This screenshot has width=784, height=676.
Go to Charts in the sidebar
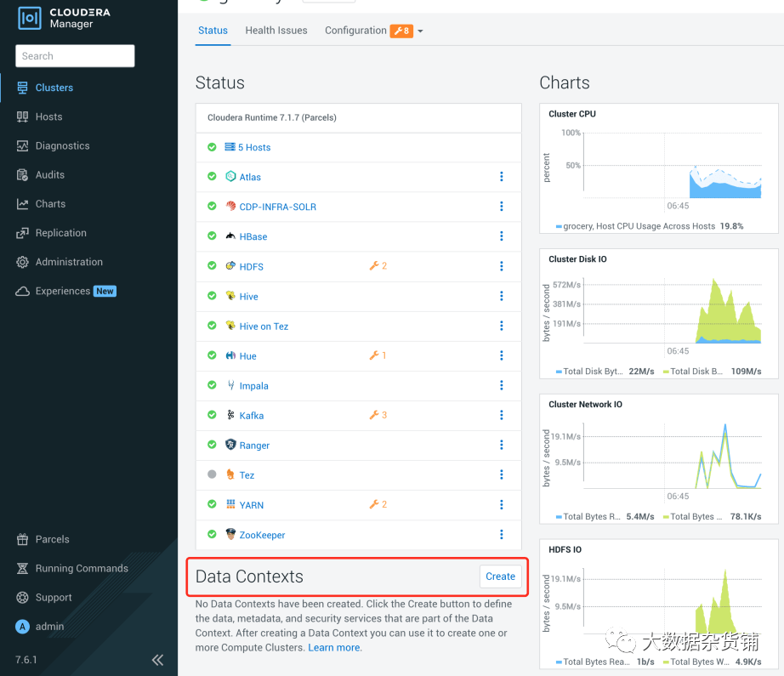(x=50, y=203)
